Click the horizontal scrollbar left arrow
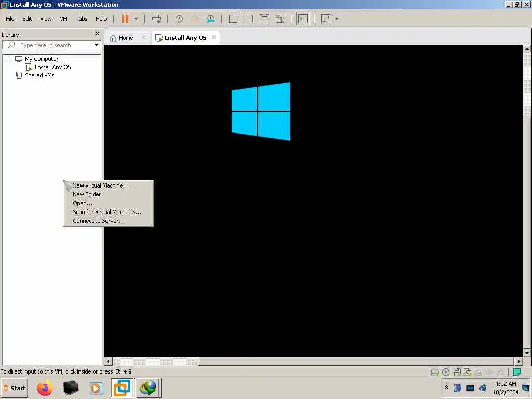The width and height of the screenshot is (532, 399). [x=108, y=362]
